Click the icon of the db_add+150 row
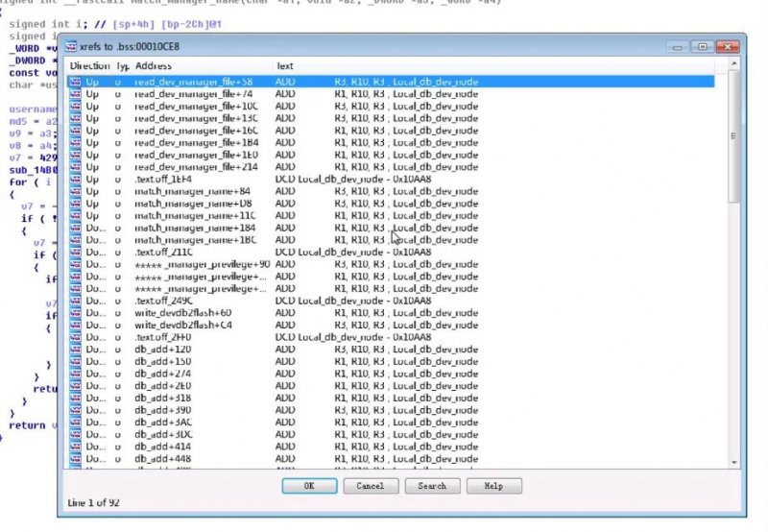Image resolution: width=768 pixels, height=532 pixels. 75,361
